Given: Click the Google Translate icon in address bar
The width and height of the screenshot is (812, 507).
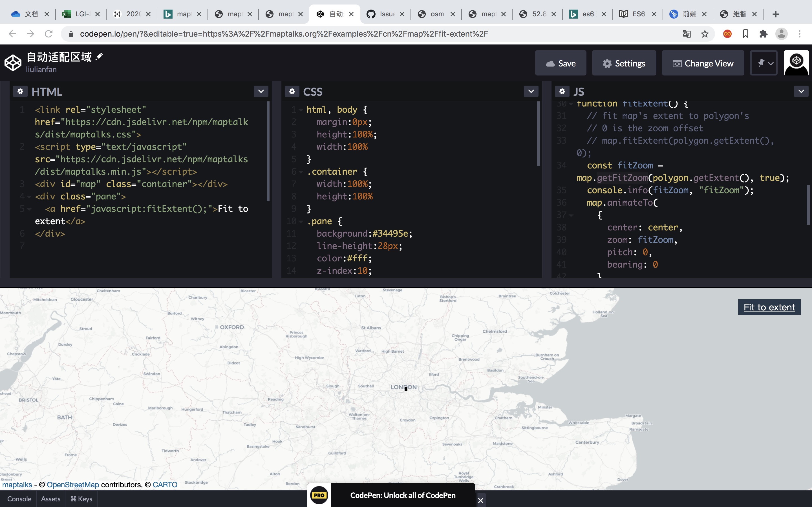Looking at the screenshot, I should (687, 34).
